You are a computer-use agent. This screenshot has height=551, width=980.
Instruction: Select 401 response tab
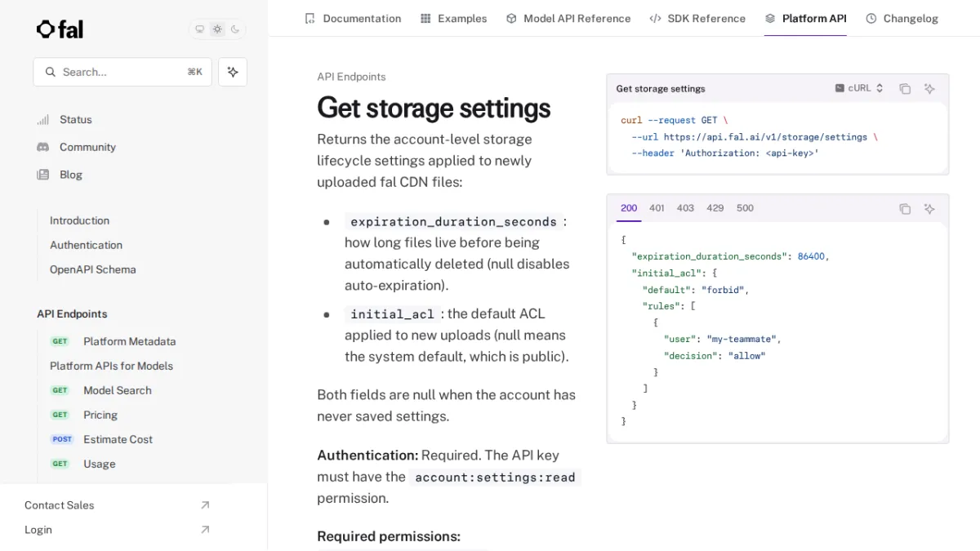(x=657, y=208)
